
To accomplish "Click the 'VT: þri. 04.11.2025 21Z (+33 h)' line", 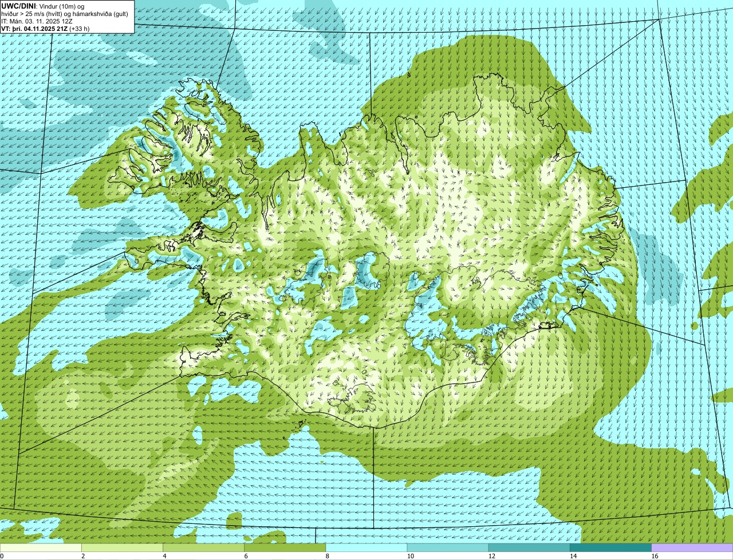I will coord(45,29).
